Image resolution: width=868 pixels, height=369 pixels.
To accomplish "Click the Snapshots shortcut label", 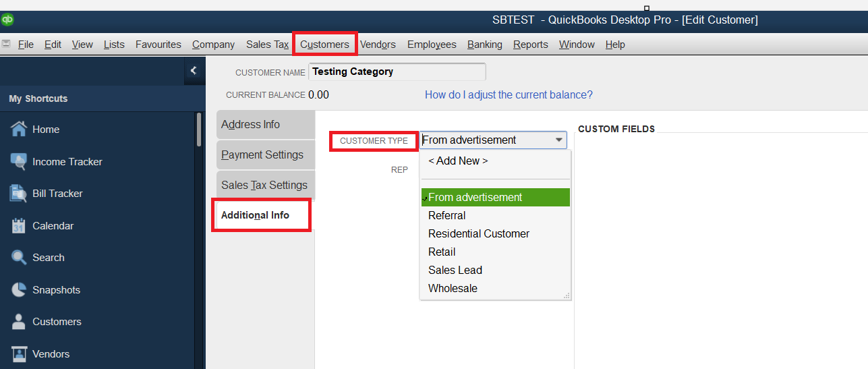I will [56, 290].
